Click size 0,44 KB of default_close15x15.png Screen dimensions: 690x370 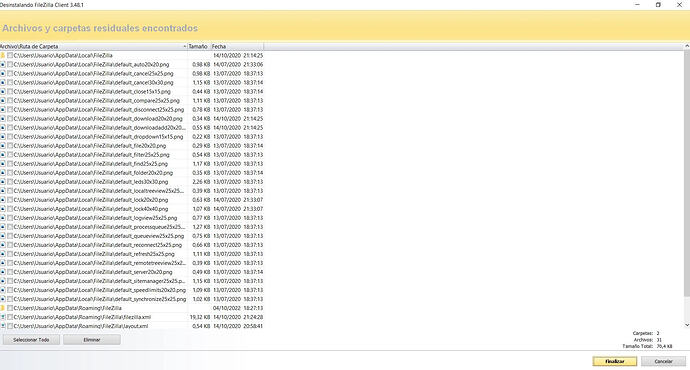click(201, 92)
